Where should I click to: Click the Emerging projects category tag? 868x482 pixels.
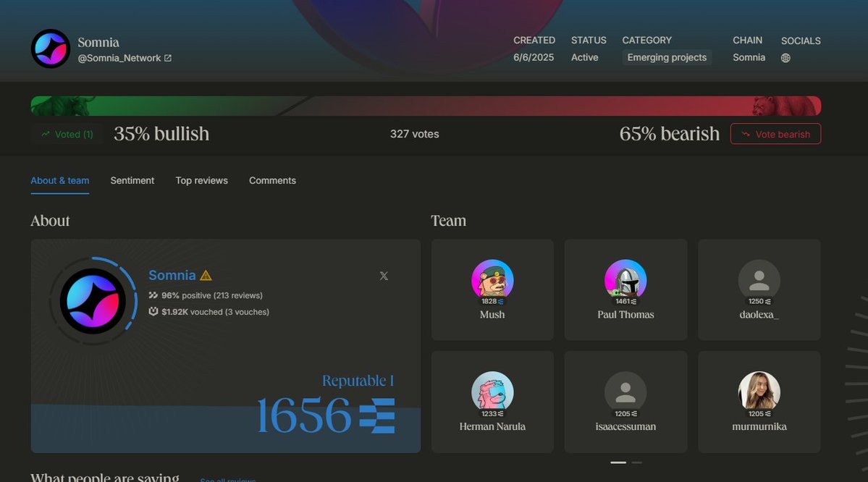(x=667, y=58)
